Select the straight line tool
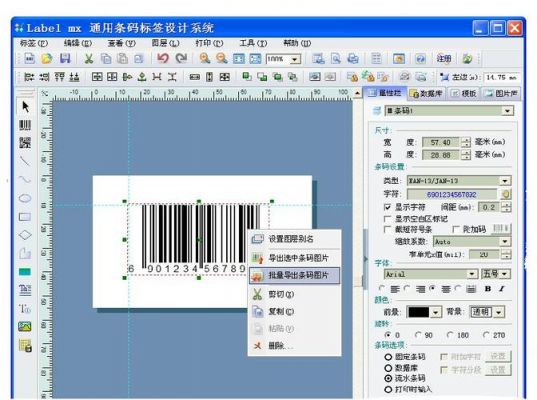Viewport: 537px width, 400px height. click(25, 161)
